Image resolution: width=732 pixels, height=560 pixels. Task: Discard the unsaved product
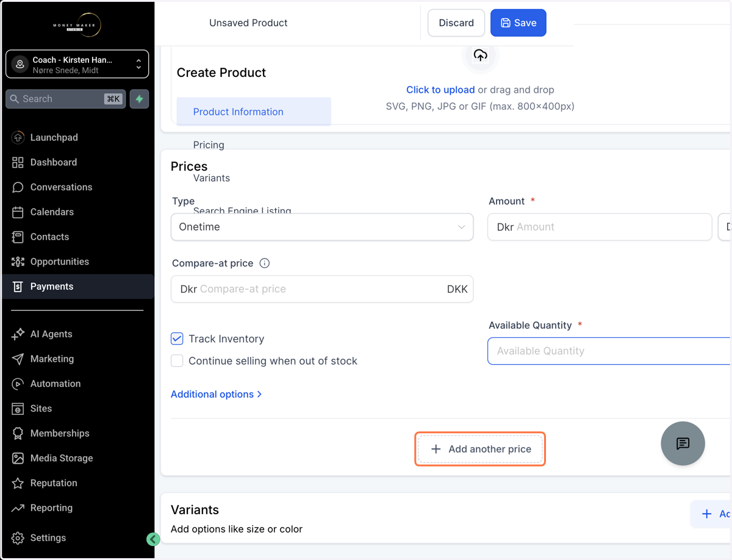[x=456, y=23]
